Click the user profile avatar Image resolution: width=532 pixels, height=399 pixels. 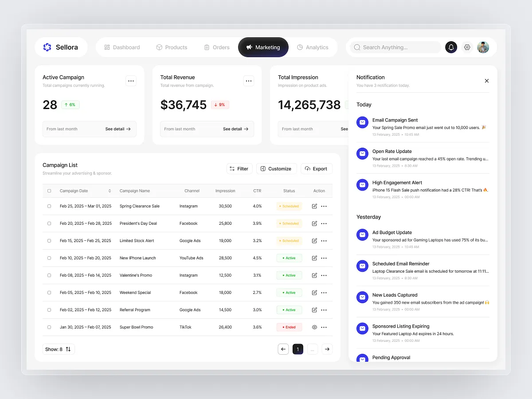tap(483, 47)
